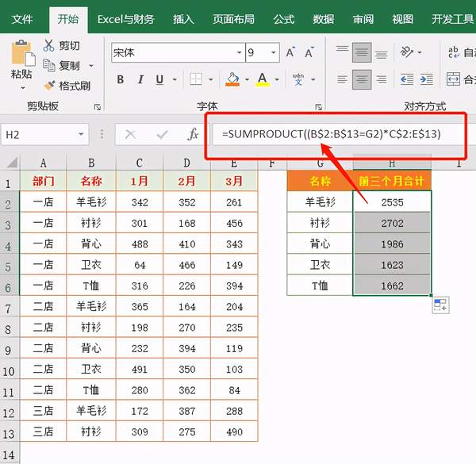The image size is (476, 464).
Task: Click the wrap text icon in alignment group
Action: coord(454,52)
